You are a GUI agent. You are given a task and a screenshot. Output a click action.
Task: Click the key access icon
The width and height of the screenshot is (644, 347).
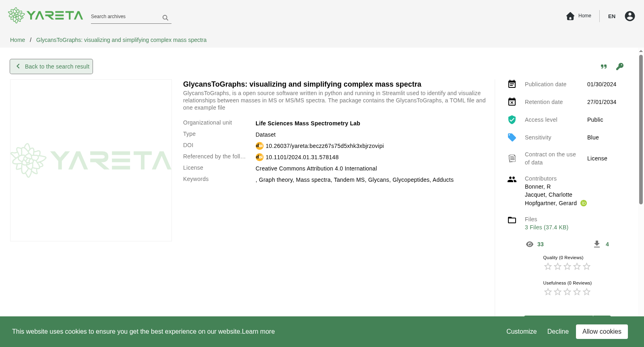(620, 66)
